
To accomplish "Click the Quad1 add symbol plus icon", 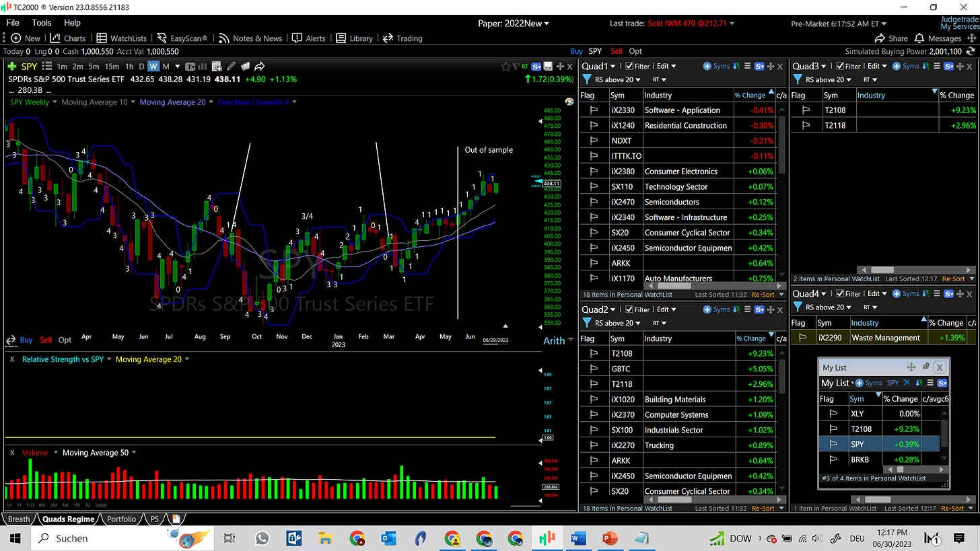I will click(707, 66).
